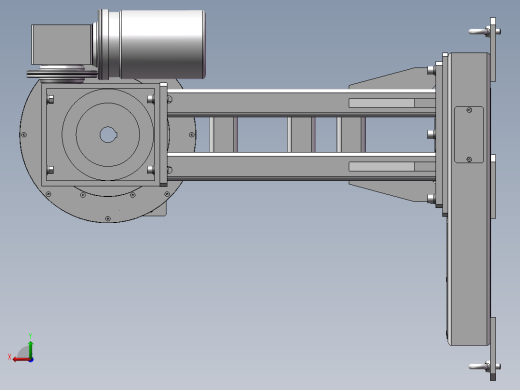
Task: Click the blue Z axis dot on the triad
Action: click(31, 360)
